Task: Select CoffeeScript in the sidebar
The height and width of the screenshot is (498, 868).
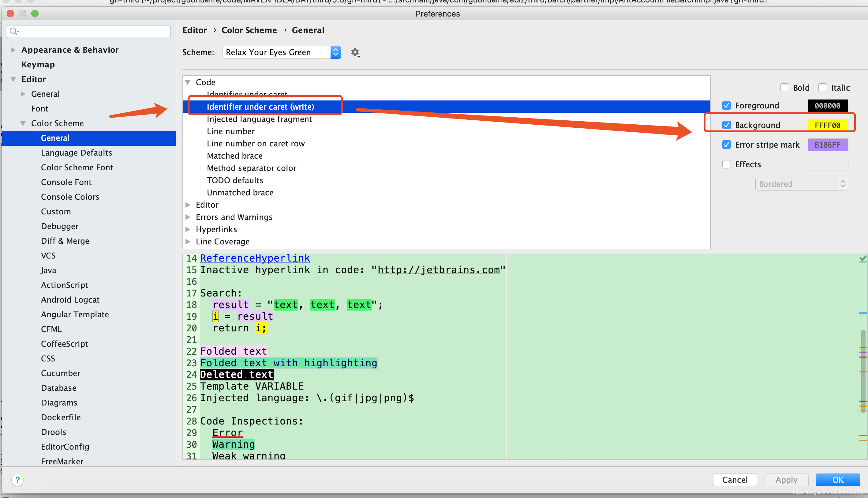Action: coord(64,344)
